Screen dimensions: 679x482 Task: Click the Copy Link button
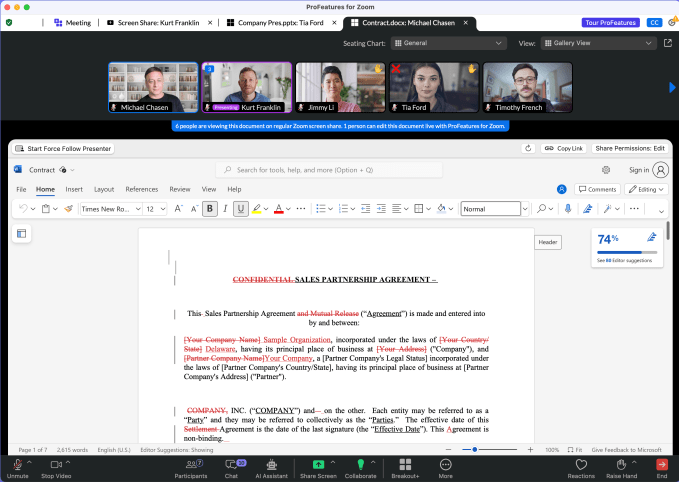(x=563, y=148)
